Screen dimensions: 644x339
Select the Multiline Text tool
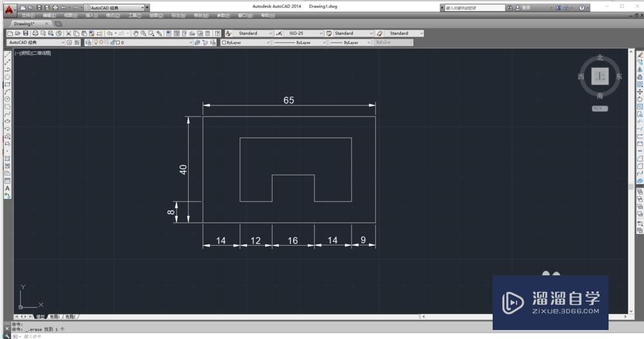[x=7, y=188]
